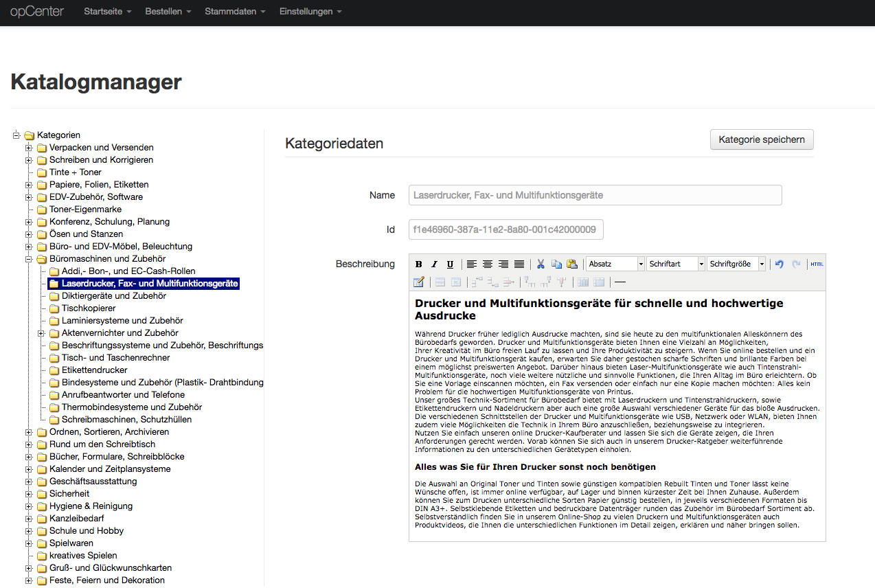Open the Stammdaten menu
The height and width of the screenshot is (588, 875).
coord(234,11)
